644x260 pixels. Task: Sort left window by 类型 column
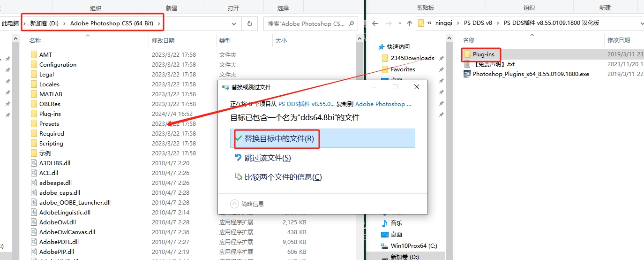(x=225, y=41)
